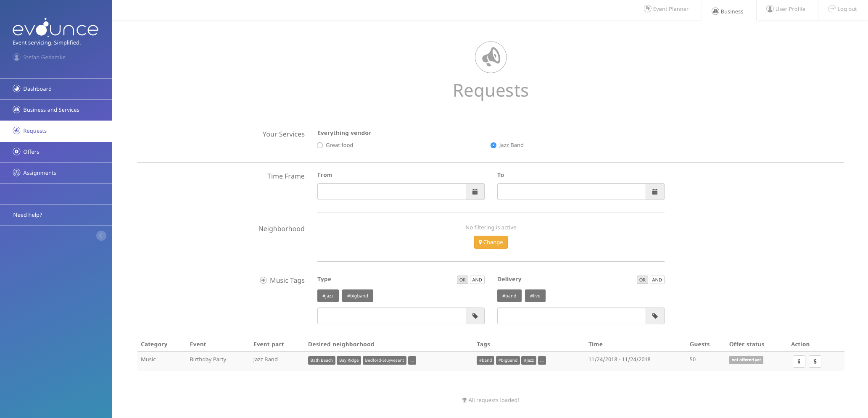Remove the #band delivery tag
868x418 pixels.
pyautogui.click(x=509, y=296)
